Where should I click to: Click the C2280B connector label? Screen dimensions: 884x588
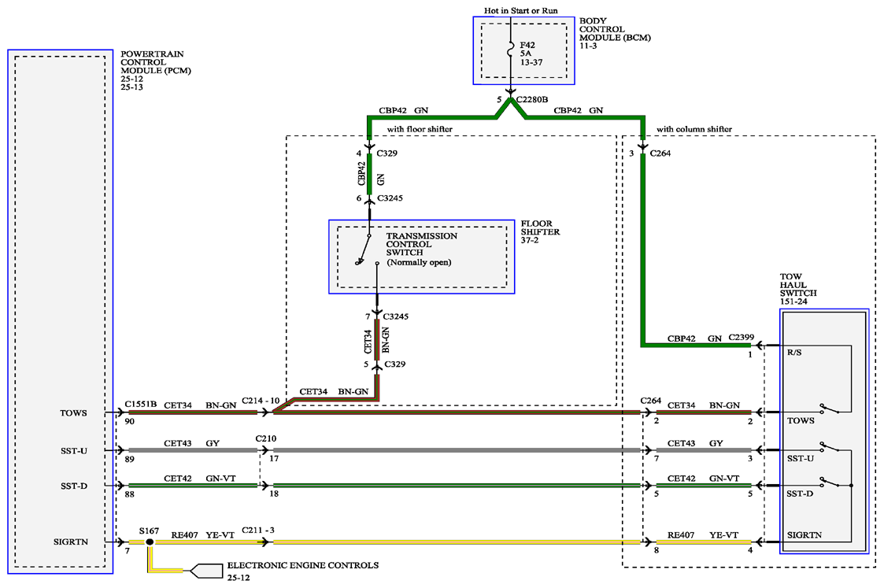pyautogui.click(x=531, y=100)
